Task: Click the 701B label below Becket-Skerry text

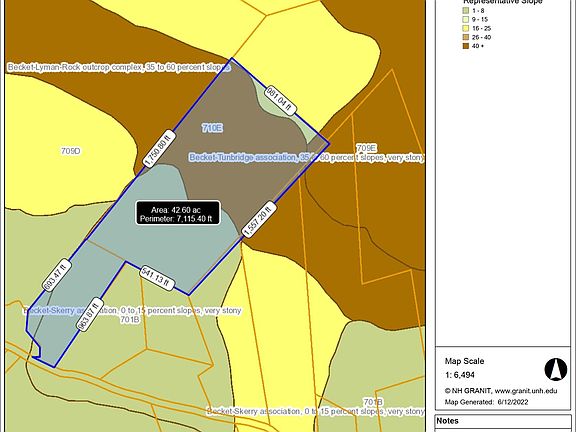Action: coord(130,320)
